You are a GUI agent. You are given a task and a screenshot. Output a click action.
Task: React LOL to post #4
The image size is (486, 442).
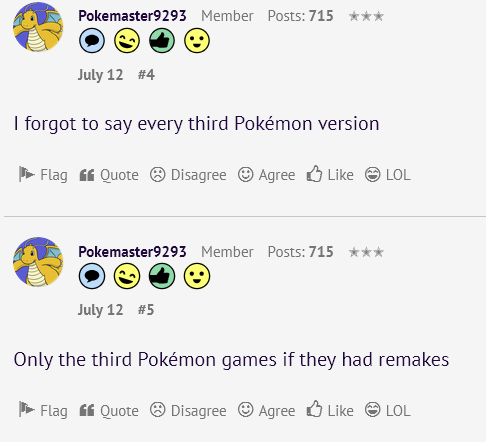[387, 175]
